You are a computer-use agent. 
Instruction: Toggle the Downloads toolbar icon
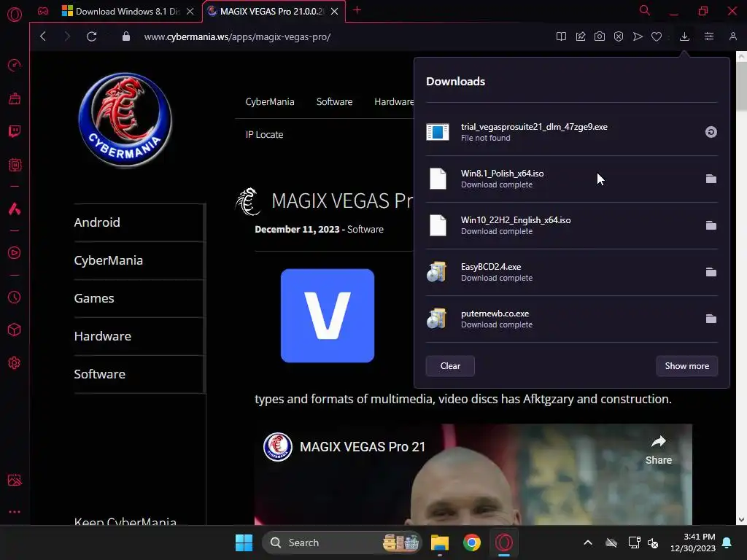click(684, 36)
